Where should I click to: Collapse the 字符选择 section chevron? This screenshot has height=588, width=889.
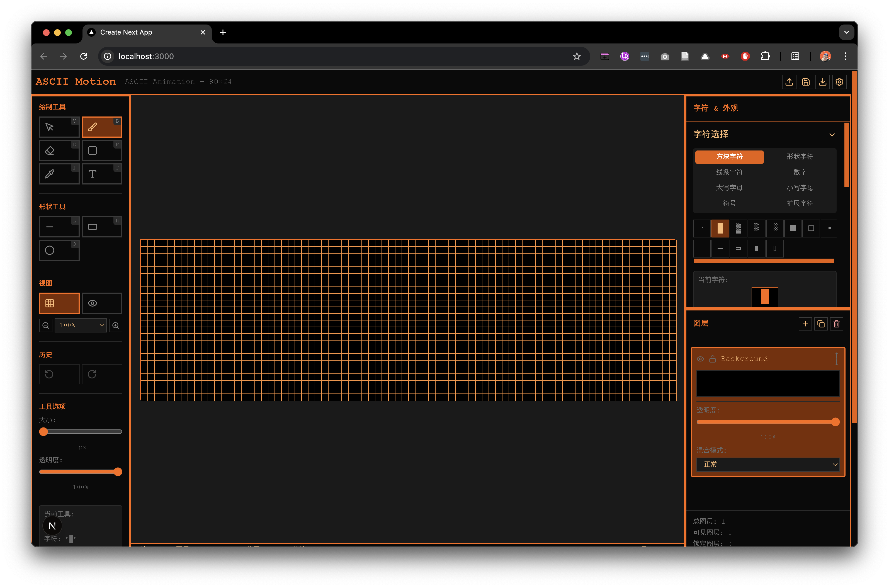[x=832, y=135]
